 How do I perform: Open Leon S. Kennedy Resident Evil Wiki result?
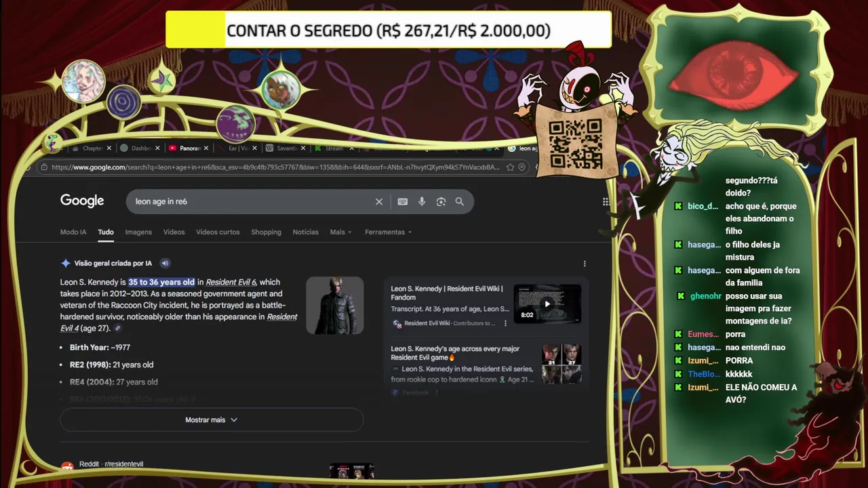point(447,293)
